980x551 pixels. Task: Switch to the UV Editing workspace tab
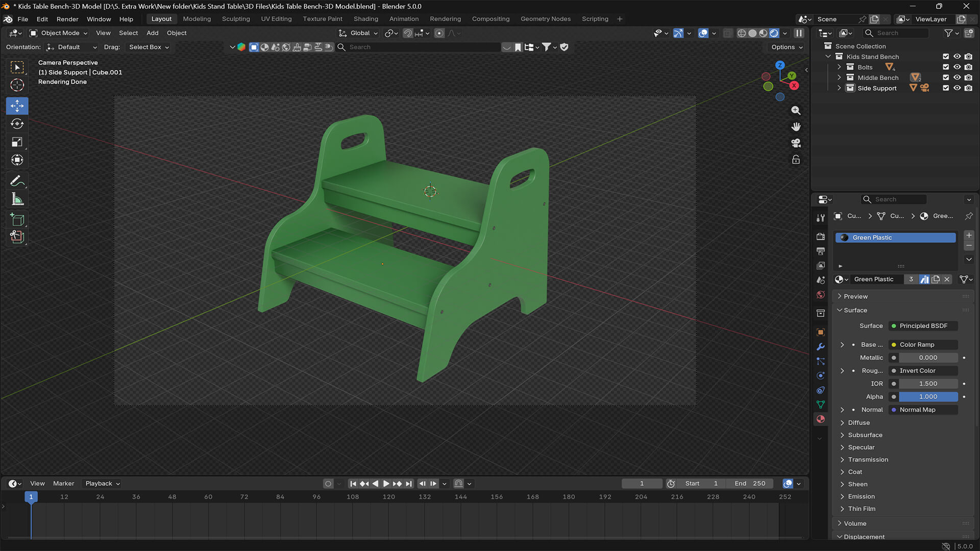coord(276,19)
